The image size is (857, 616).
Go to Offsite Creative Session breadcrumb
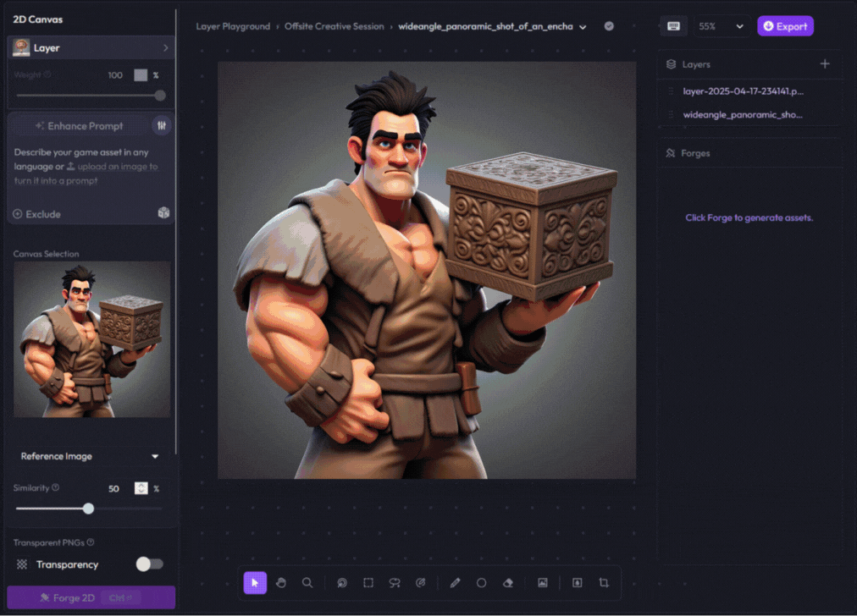click(x=334, y=26)
